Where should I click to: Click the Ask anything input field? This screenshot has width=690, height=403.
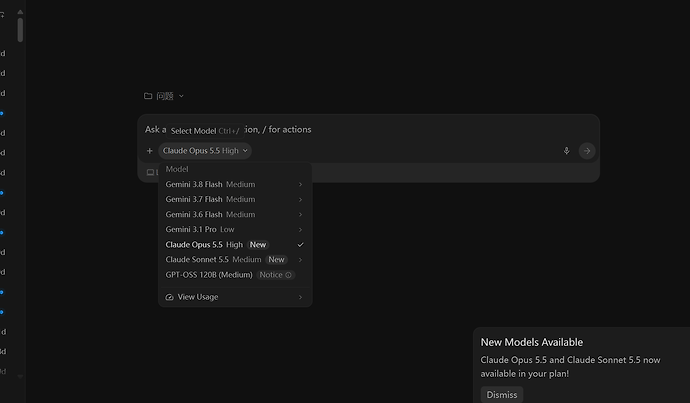point(368,130)
